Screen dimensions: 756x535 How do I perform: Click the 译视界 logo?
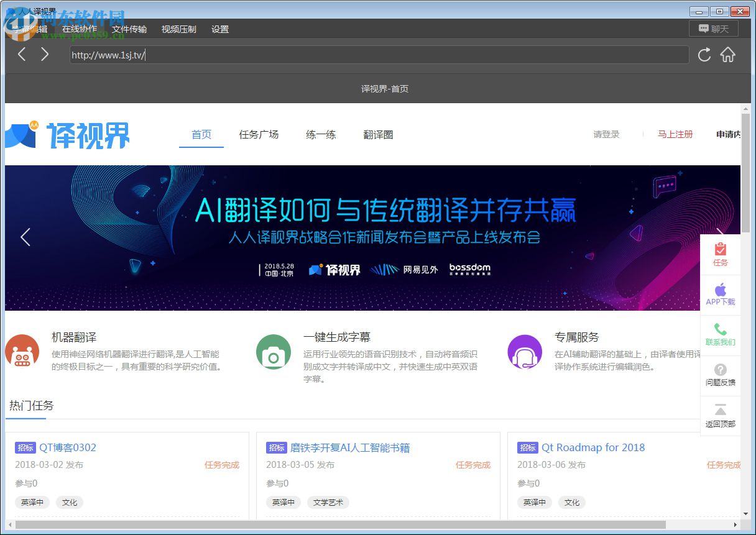(x=67, y=135)
